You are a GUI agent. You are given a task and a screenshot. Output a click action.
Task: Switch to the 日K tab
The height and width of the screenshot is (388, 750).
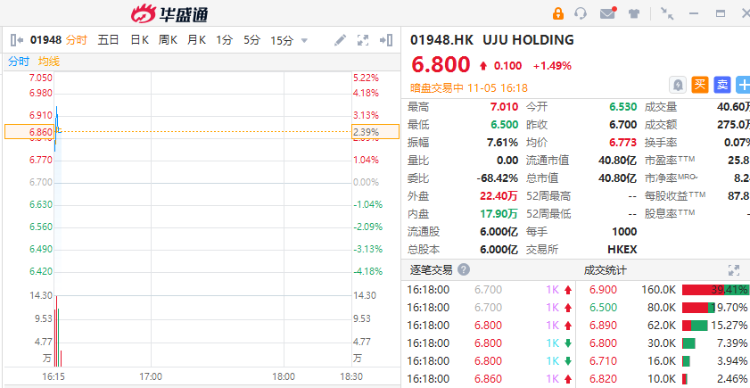point(139,40)
